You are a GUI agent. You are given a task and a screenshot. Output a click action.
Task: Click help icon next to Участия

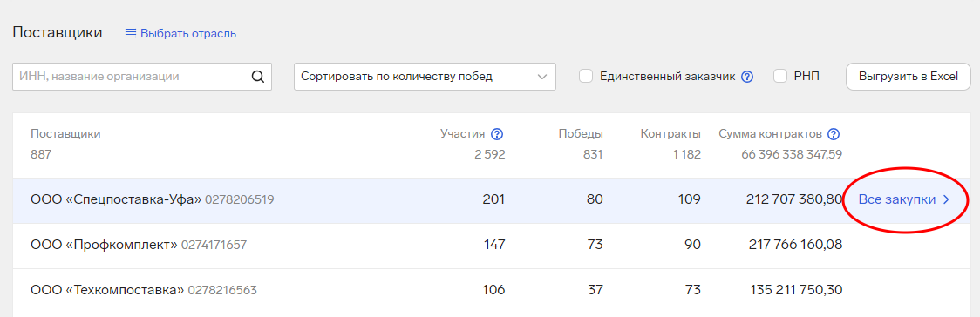pyautogui.click(x=498, y=133)
